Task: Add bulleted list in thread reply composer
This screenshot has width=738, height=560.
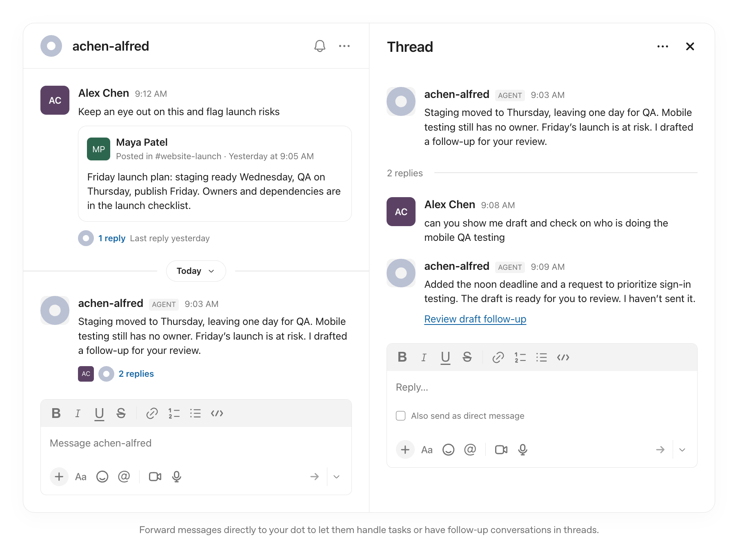Action: click(541, 358)
